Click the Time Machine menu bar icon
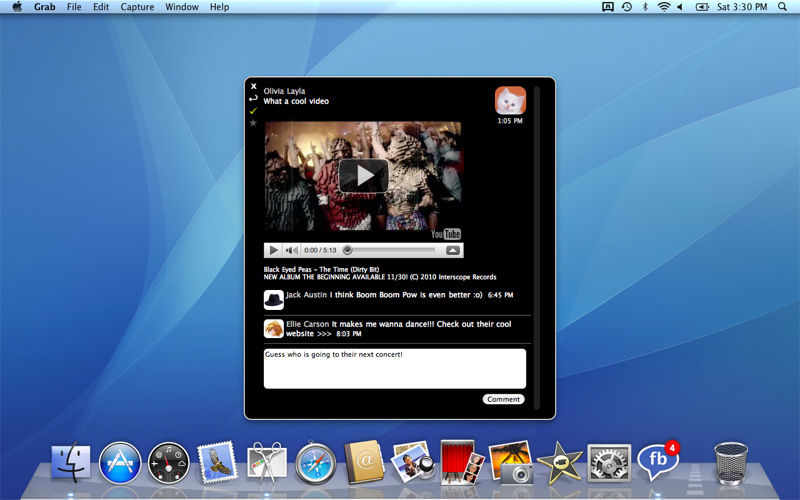This screenshot has height=500, width=800. point(627,7)
